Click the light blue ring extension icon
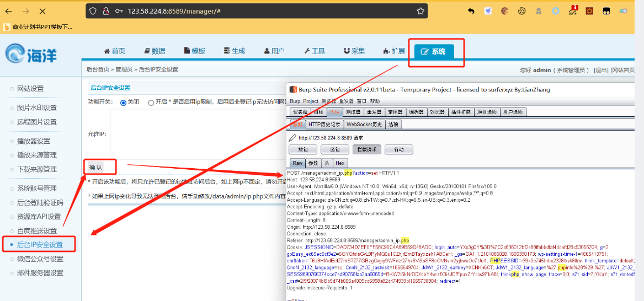The width and height of the screenshot is (644, 301). coord(555,11)
